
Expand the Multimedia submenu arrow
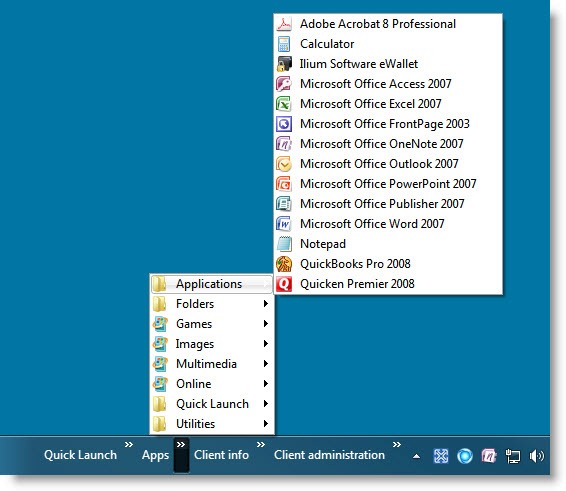[x=266, y=364]
